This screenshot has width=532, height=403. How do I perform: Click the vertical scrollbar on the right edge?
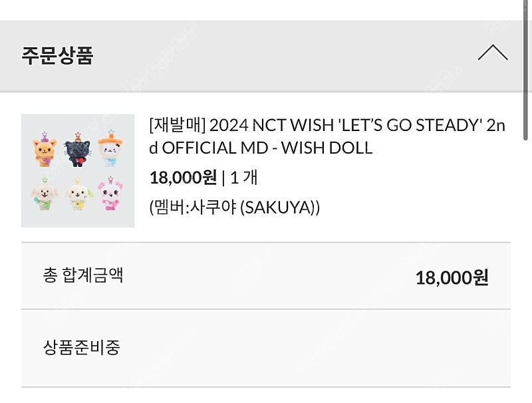point(525,70)
